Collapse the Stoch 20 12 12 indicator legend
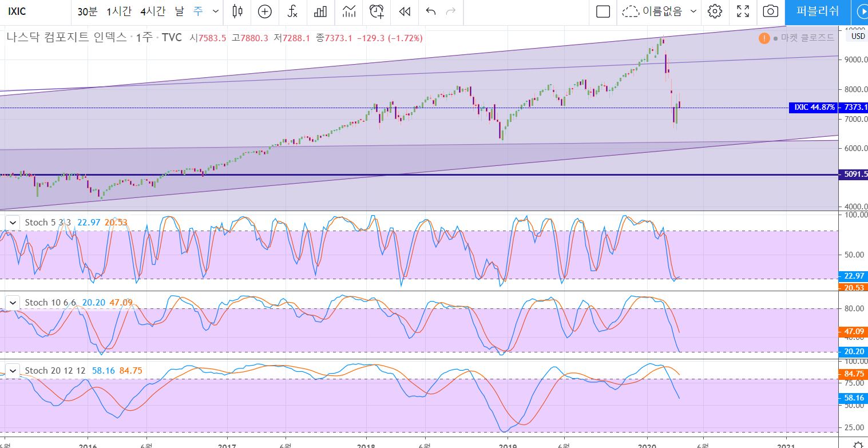The height and width of the screenshot is (448, 868). click(13, 371)
